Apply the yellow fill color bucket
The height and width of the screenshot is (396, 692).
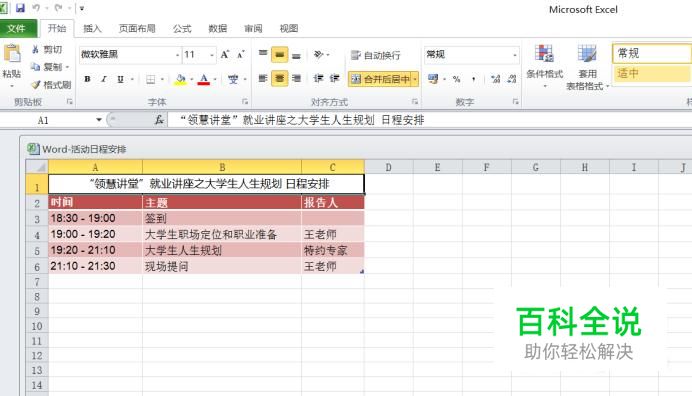tap(181, 79)
